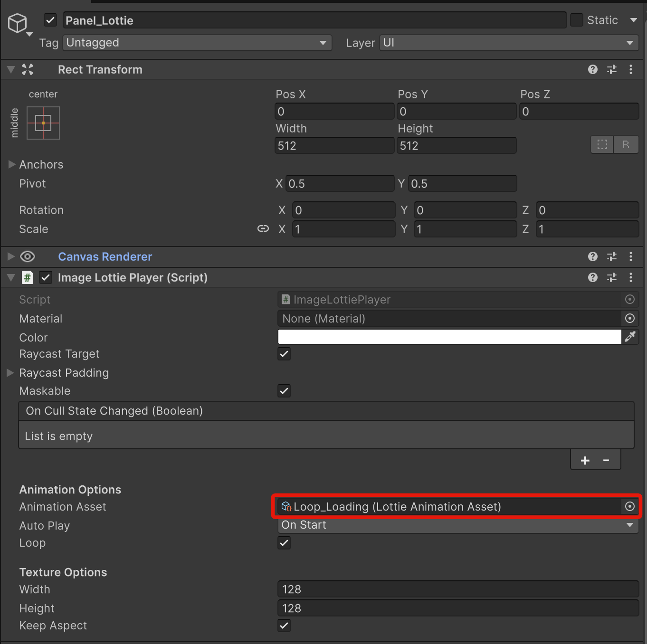
Task: Open Canvas Renderer presets
Action: [612, 256]
